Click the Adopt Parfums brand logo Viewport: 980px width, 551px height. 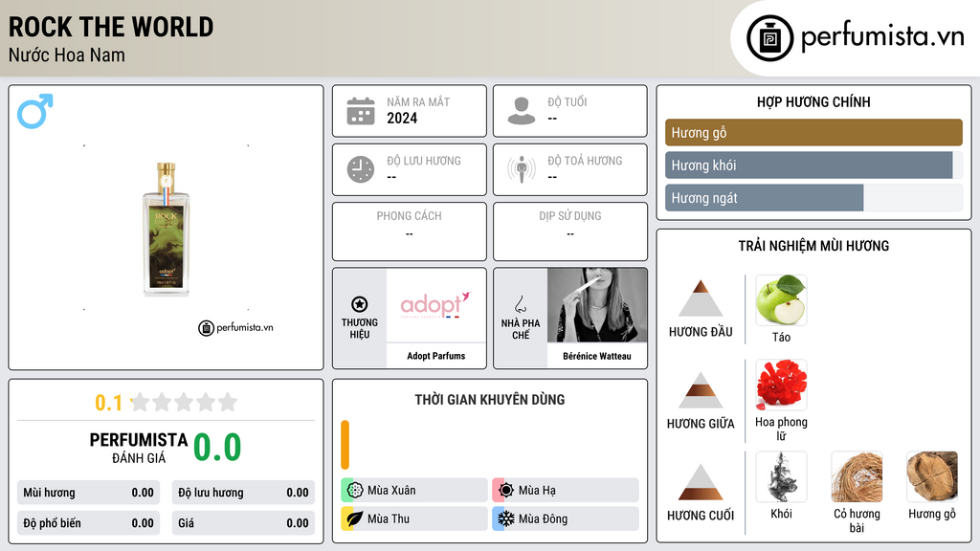click(x=435, y=305)
